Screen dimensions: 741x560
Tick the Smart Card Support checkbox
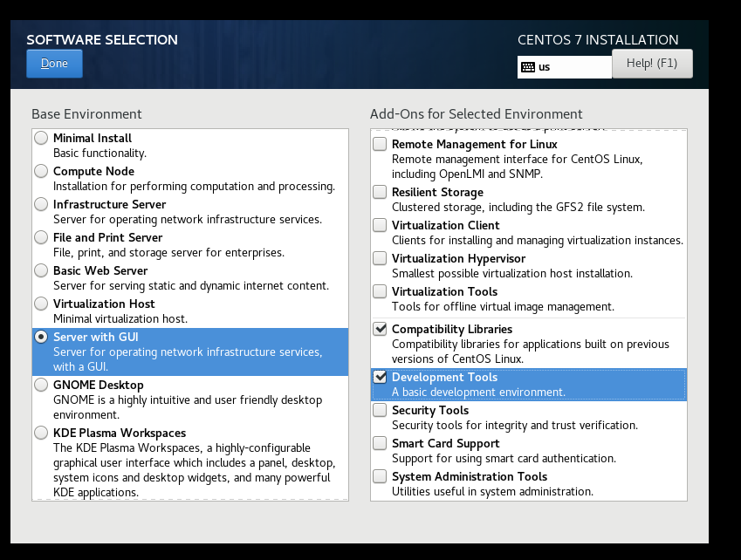380,443
